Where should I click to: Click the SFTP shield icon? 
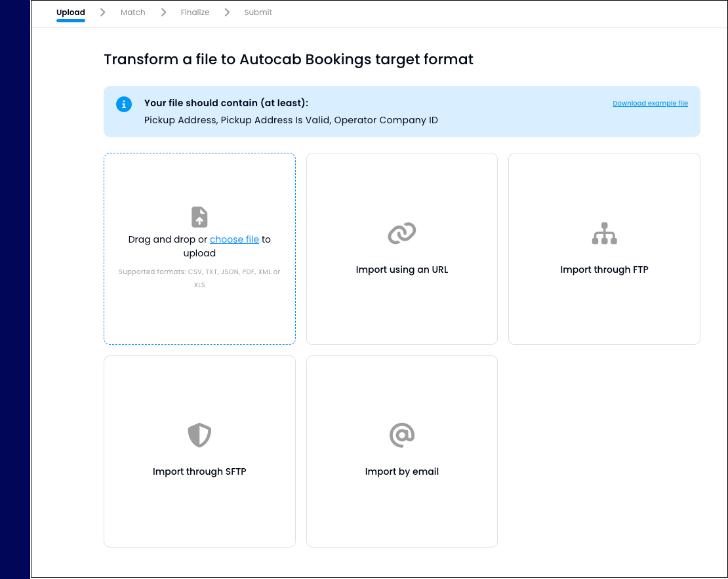point(199,435)
